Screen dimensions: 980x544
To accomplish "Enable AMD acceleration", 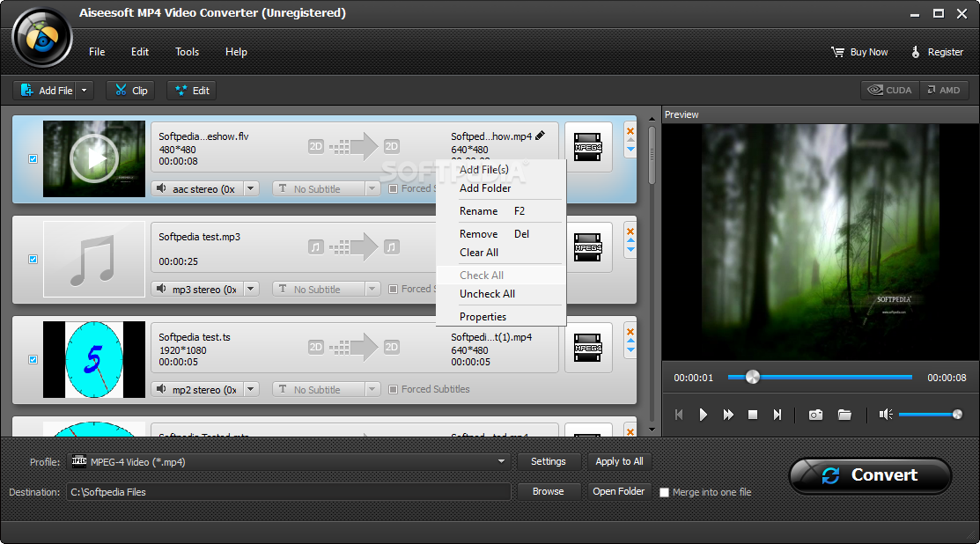I will coord(944,90).
